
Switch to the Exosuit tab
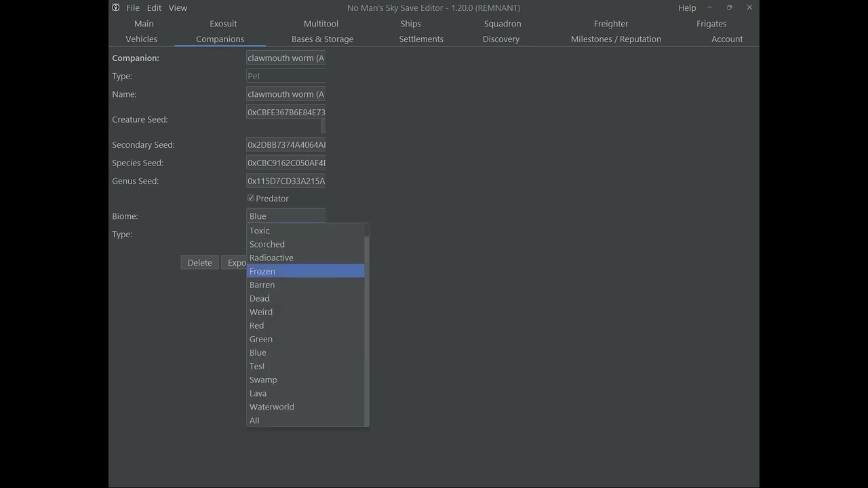(223, 24)
